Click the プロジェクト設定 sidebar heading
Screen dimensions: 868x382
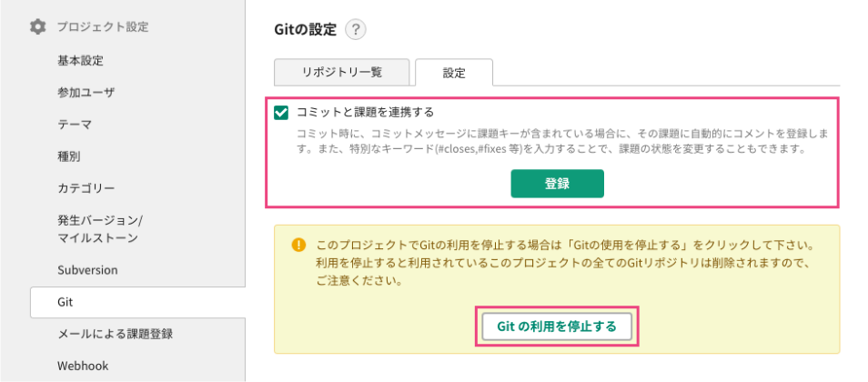102,27
